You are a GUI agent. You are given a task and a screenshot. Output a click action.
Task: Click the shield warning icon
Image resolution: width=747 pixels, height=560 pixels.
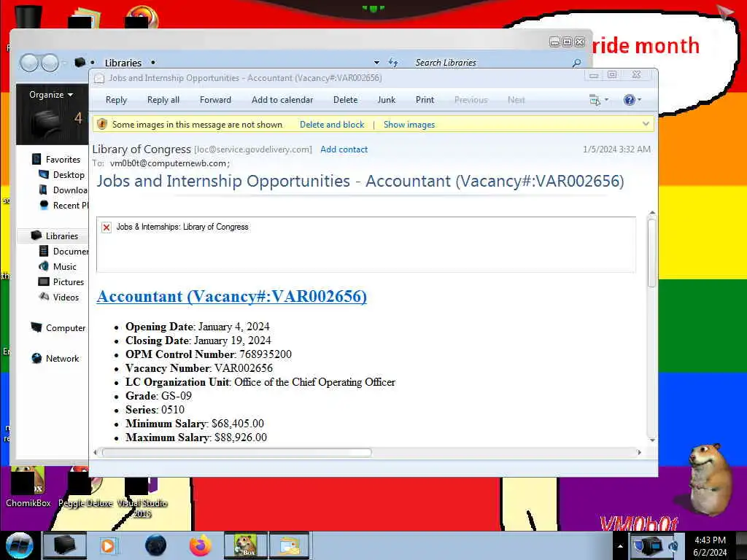pos(102,124)
